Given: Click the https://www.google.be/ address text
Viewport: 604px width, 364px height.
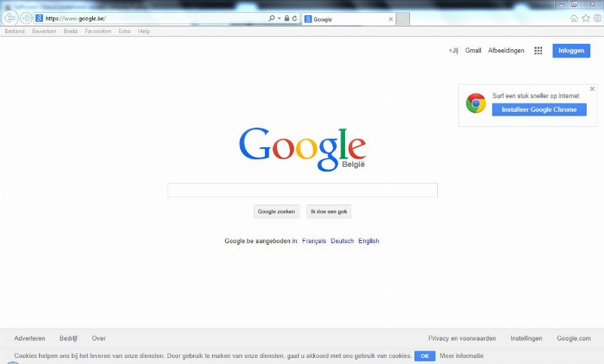Looking at the screenshot, I should click(75, 18).
